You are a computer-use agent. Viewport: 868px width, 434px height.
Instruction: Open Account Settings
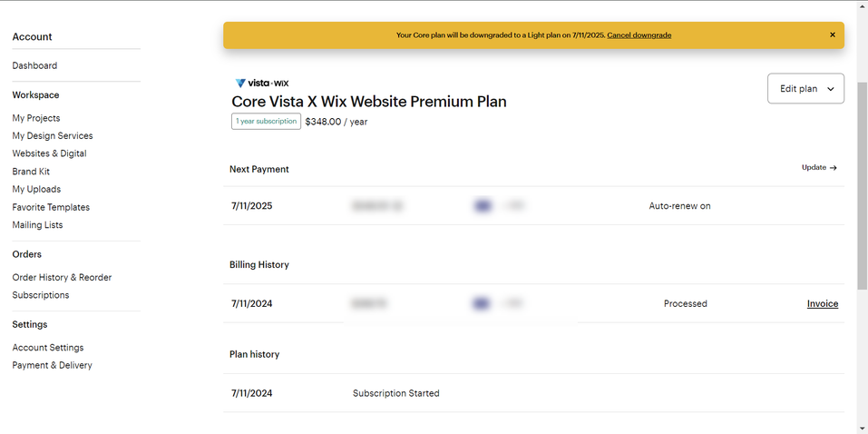pyautogui.click(x=47, y=348)
